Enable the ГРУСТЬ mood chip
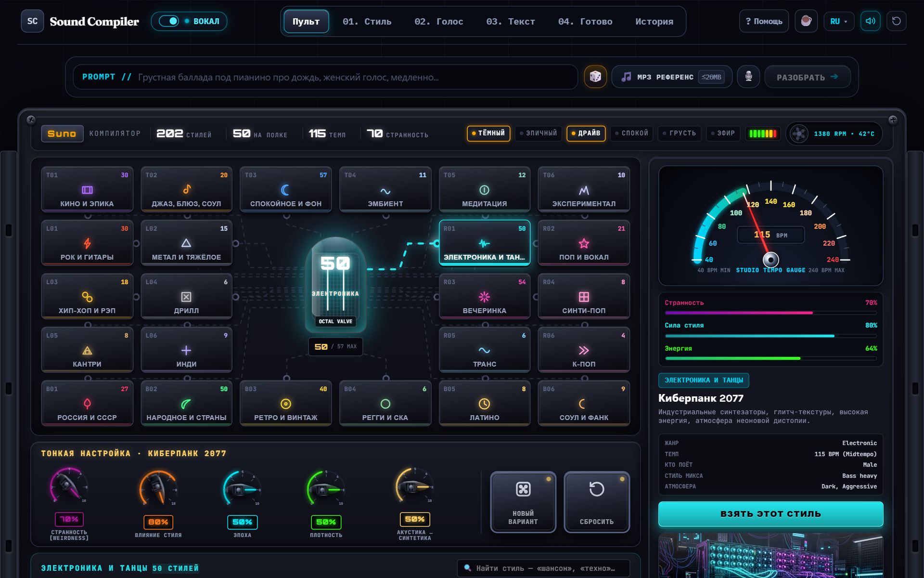Image resolution: width=924 pixels, height=578 pixels. pyautogui.click(x=680, y=133)
